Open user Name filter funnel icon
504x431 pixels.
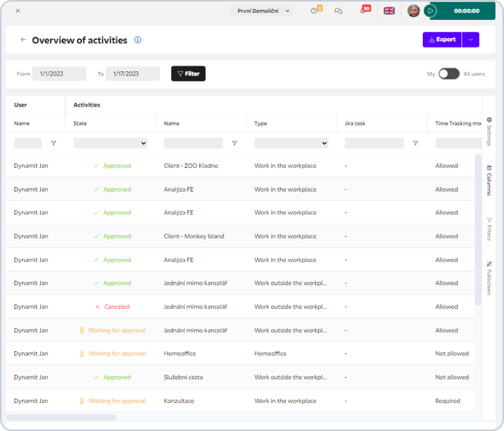tap(54, 143)
